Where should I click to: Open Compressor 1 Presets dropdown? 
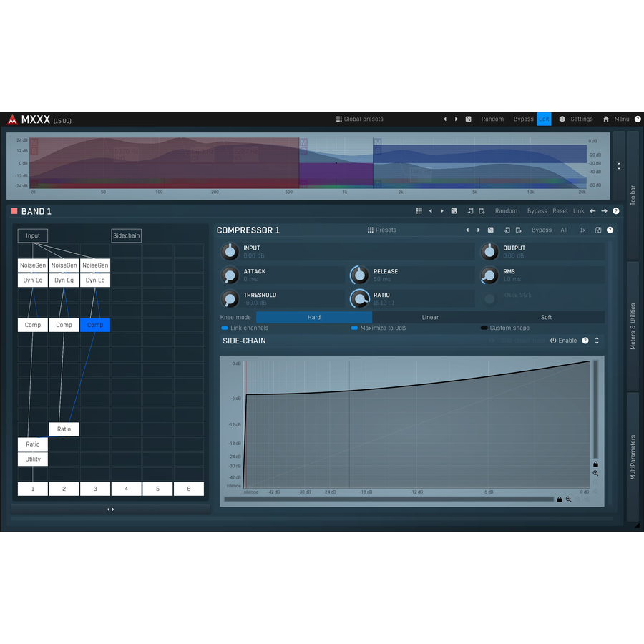(x=381, y=230)
